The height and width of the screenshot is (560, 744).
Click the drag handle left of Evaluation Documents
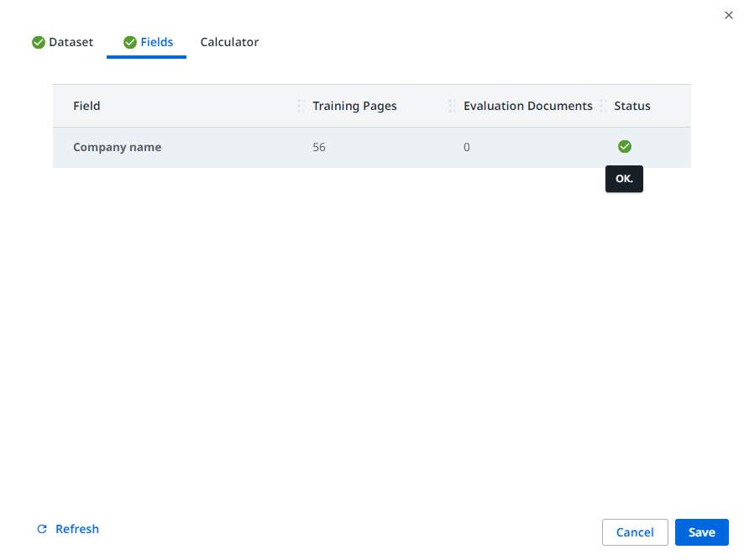click(x=452, y=106)
